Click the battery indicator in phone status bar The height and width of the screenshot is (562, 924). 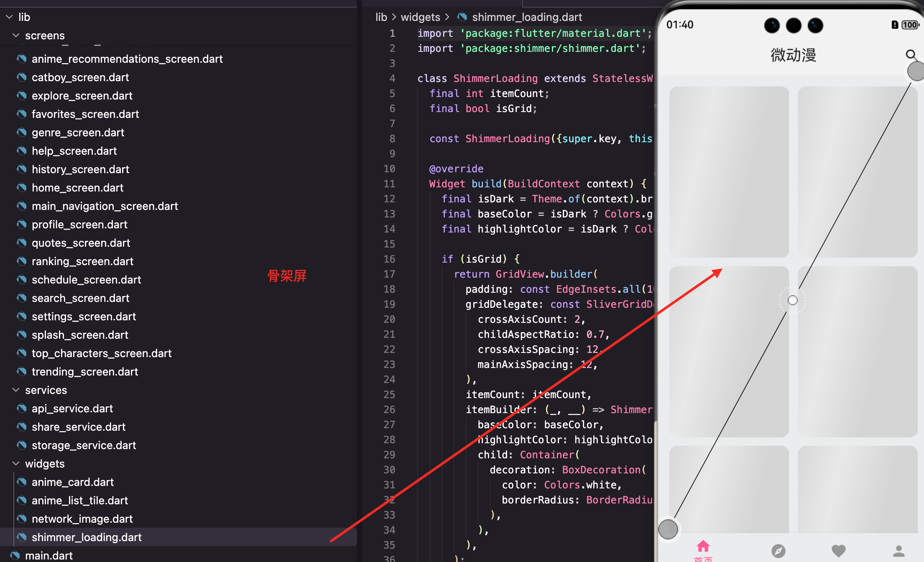[x=910, y=25]
